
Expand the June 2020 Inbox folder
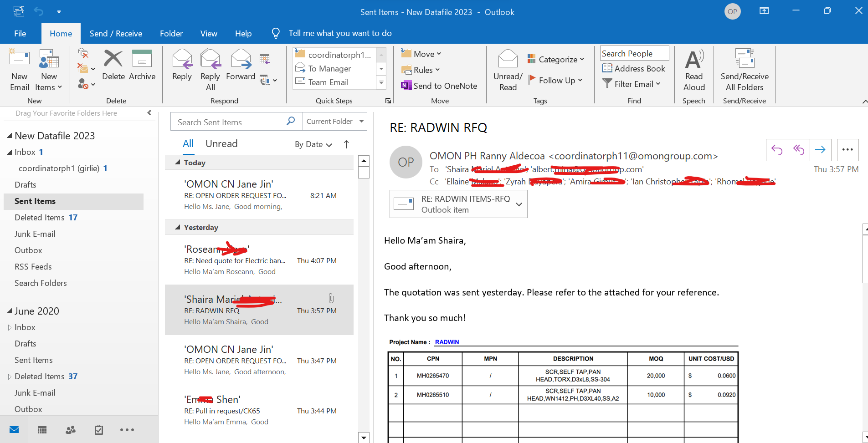click(9, 327)
